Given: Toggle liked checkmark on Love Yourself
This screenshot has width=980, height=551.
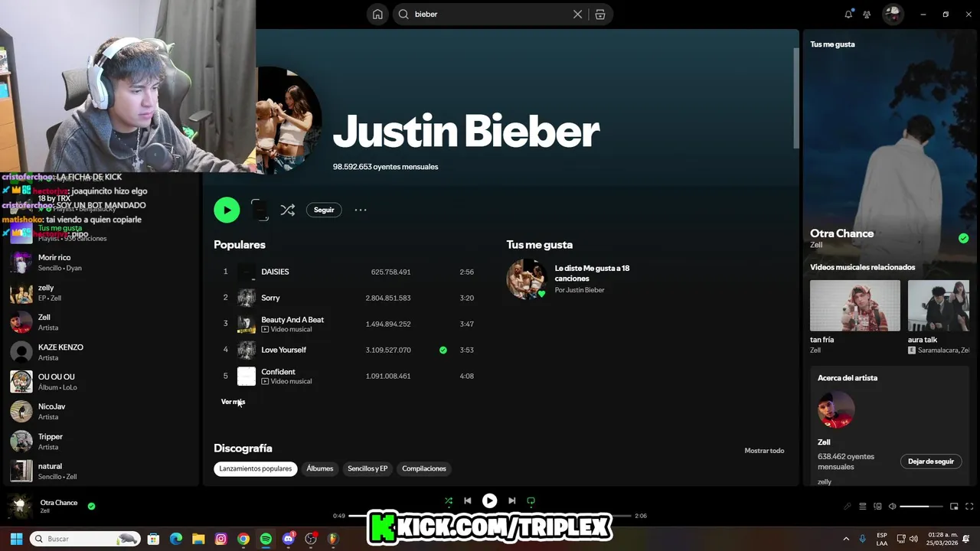Looking at the screenshot, I should pos(443,350).
